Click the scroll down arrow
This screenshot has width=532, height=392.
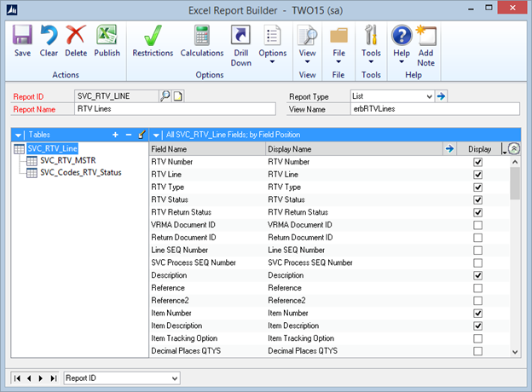click(515, 352)
